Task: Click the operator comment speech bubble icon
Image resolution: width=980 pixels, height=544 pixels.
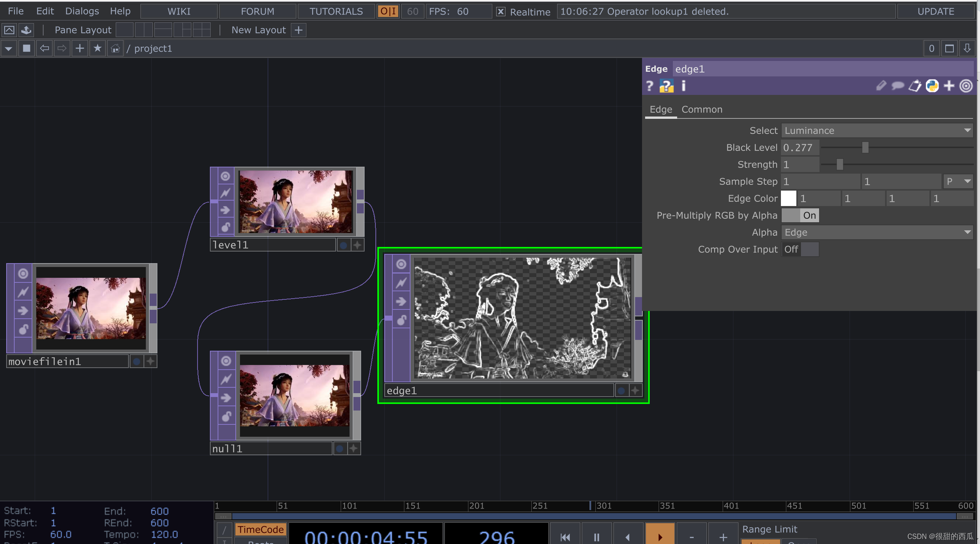Action: click(897, 86)
